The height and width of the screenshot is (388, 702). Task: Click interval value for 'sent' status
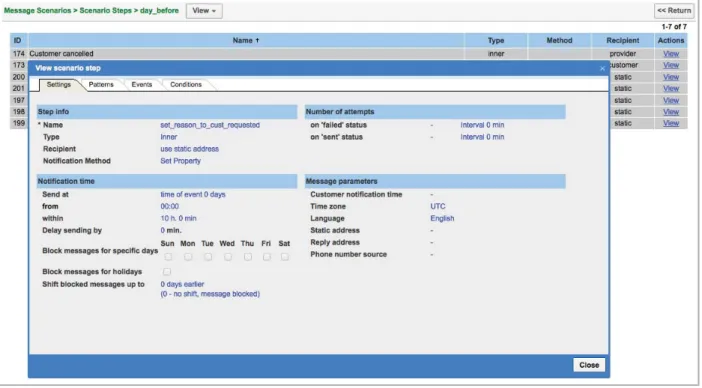[x=482, y=137]
